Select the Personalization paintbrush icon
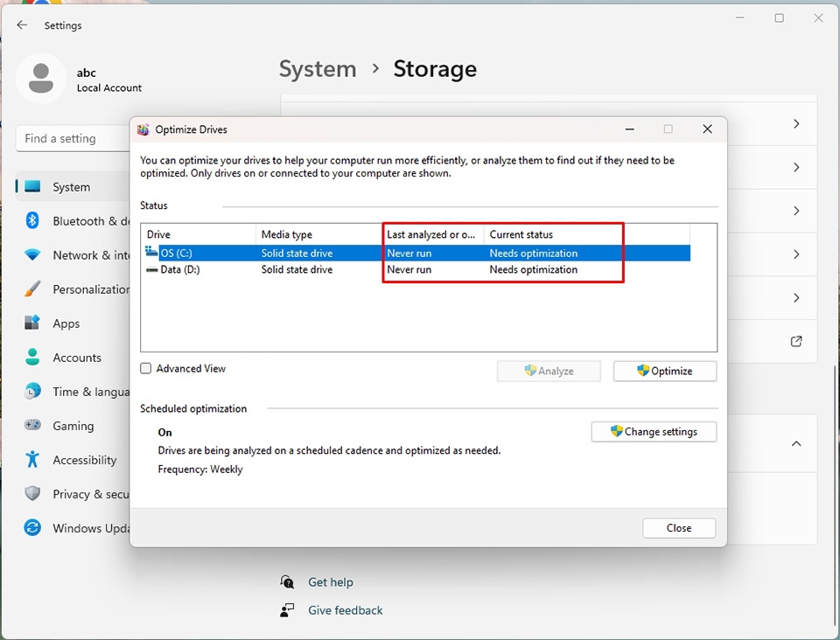Viewport: 840px width, 640px height. click(32, 289)
